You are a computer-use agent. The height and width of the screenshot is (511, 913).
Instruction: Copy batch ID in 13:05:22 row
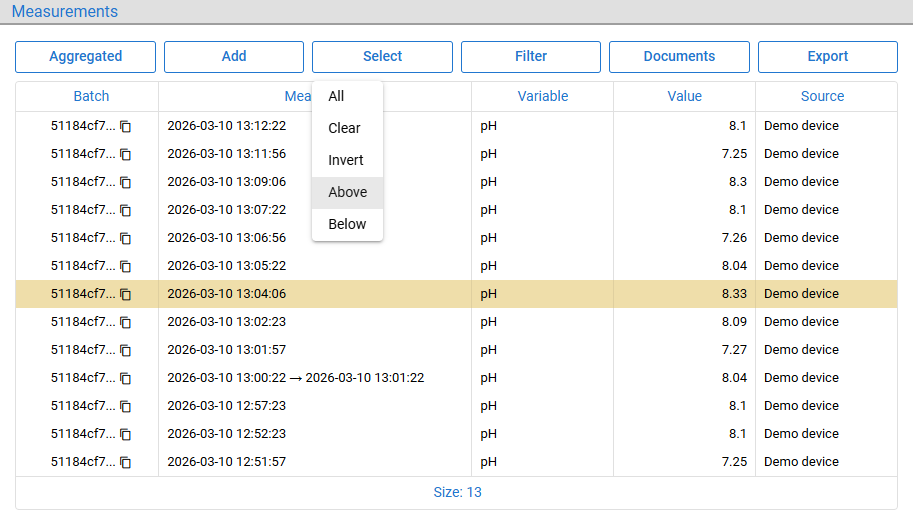[x=125, y=266]
